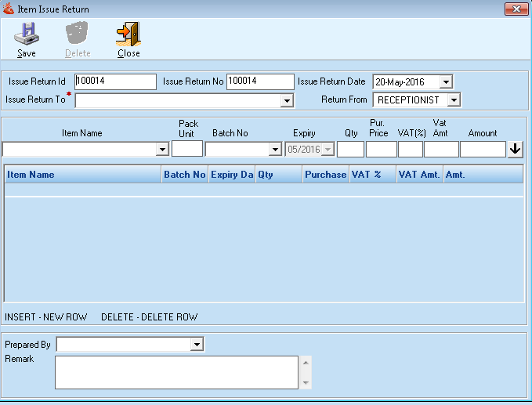Open the Issue Return Date picker
The image size is (532, 405).
pyautogui.click(x=446, y=82)
